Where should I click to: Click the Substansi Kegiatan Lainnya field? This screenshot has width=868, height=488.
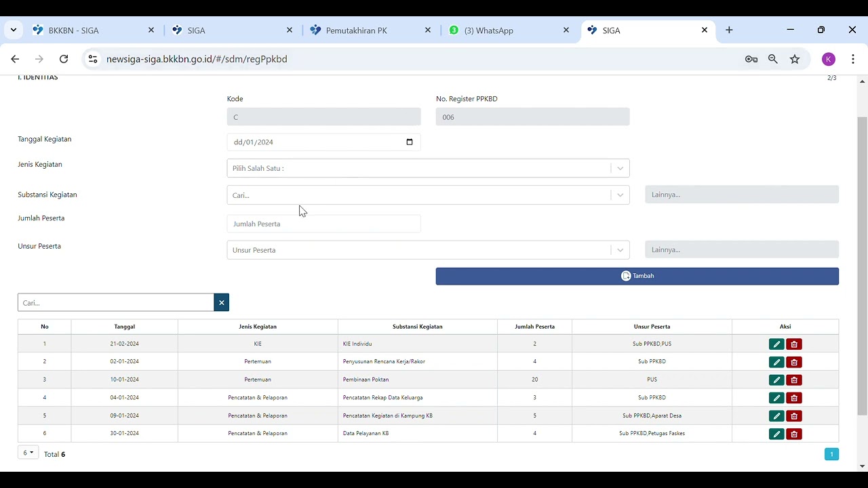[742, 195]
